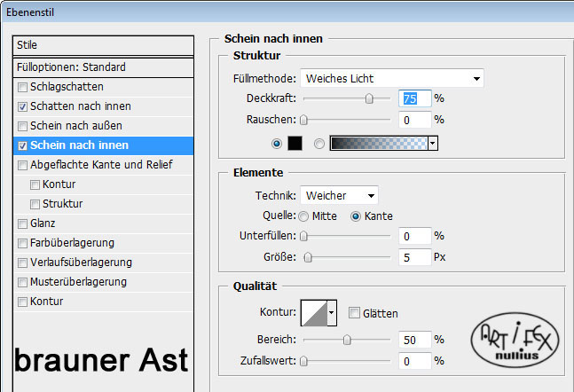Screen dimensions: 574x392
Task: Select the Schlagschatten style label
Action: coord(67,87)
